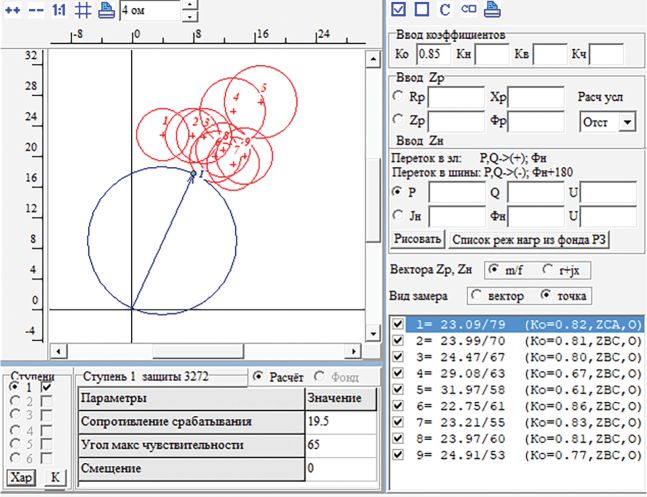Uncheck entry 5= 31.97/58 checkbox

pos(398,389)
